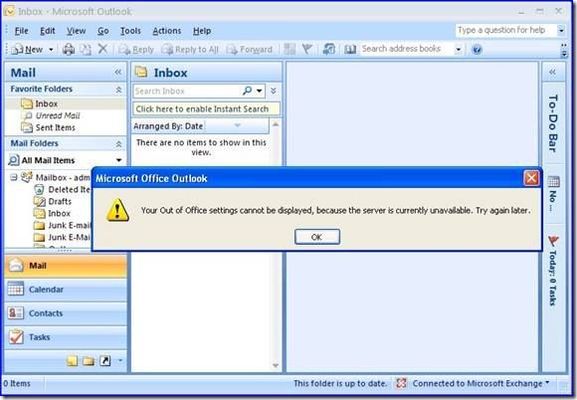
Task: Close the Microsoft Office Outlook dialog
Action: point(531,178)
